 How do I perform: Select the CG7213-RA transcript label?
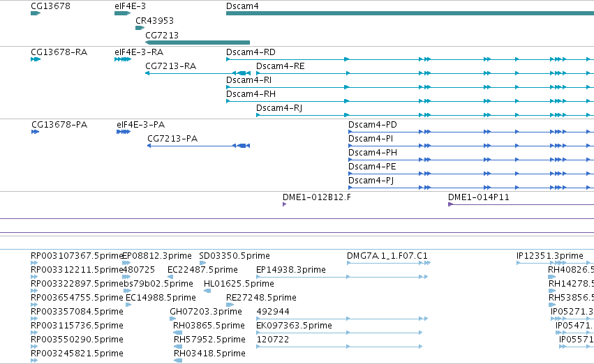point(171,66)
